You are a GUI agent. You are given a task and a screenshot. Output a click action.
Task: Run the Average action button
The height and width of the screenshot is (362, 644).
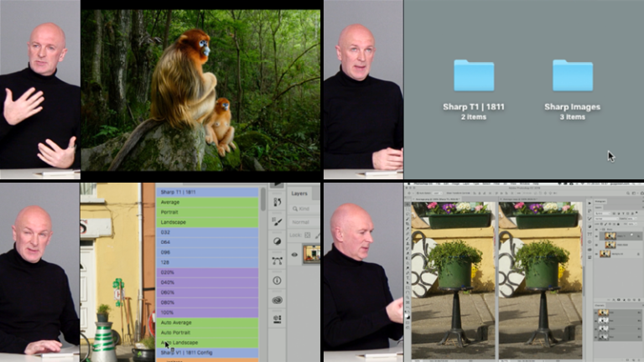pyautogui.click(x=207, y=201)
